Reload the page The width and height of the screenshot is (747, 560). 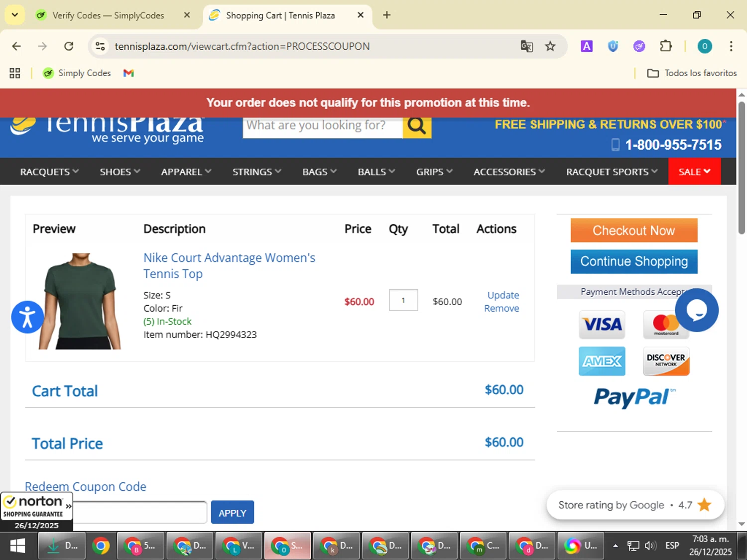coord(69,46)
